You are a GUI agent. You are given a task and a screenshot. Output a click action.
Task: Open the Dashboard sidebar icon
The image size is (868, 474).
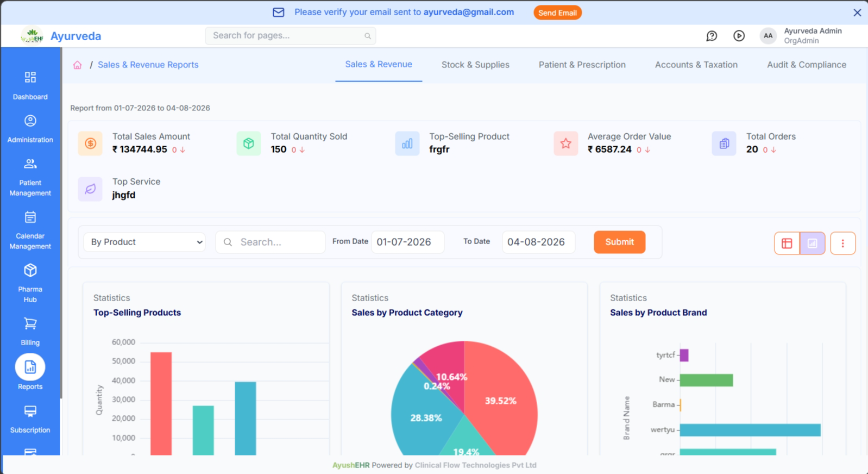click(30, 77)
